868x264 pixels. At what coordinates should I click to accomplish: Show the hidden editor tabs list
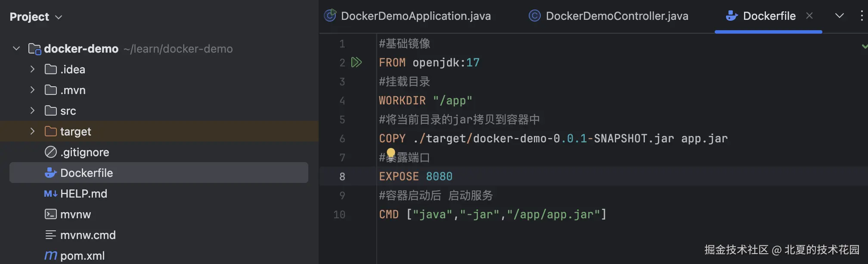point(839,16)
